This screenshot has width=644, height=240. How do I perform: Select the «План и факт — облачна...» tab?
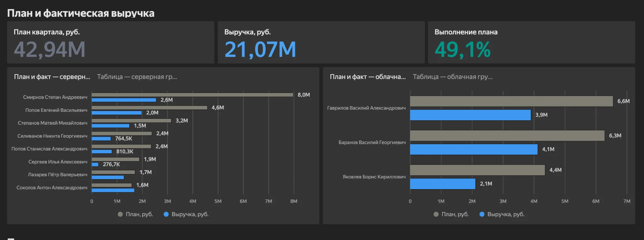pyautogui.click(x=368, y=77)
